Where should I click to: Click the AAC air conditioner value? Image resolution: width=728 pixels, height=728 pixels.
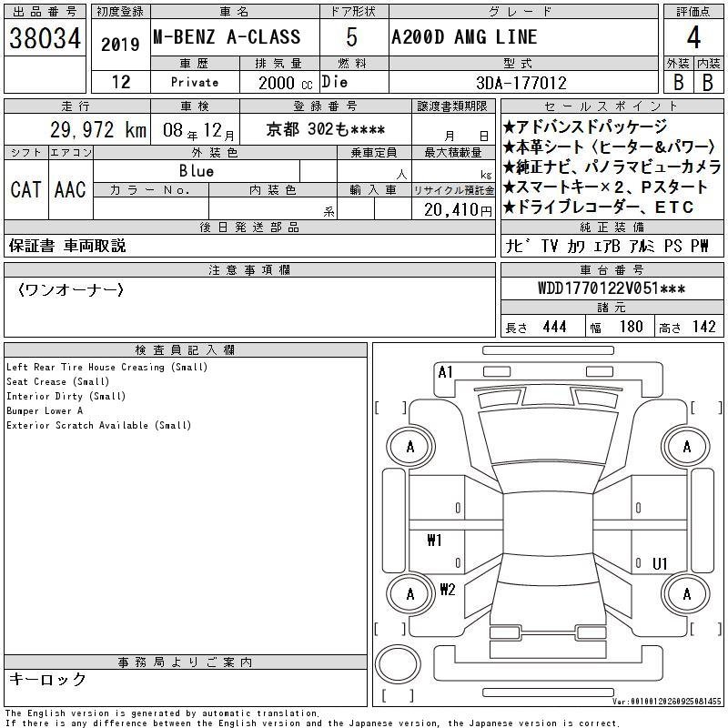[70, 189]
